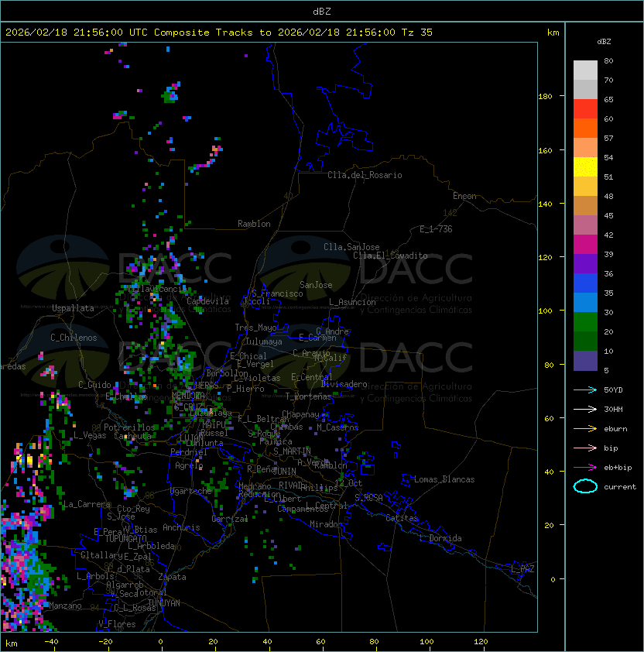Viewport: 644px width, 652px height.
Task: Click the Capdevila label
Action: pyautogui.click(x=207, y=301)
